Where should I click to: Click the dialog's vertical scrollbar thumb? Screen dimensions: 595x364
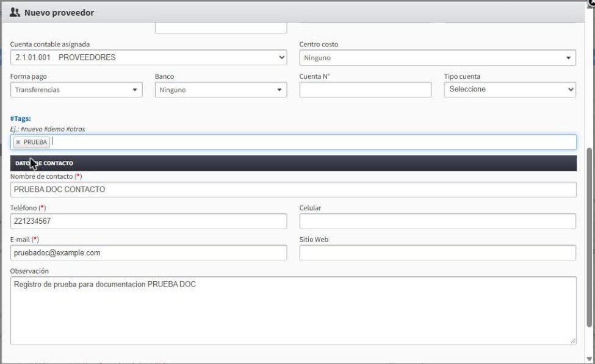tap(589, 237)
